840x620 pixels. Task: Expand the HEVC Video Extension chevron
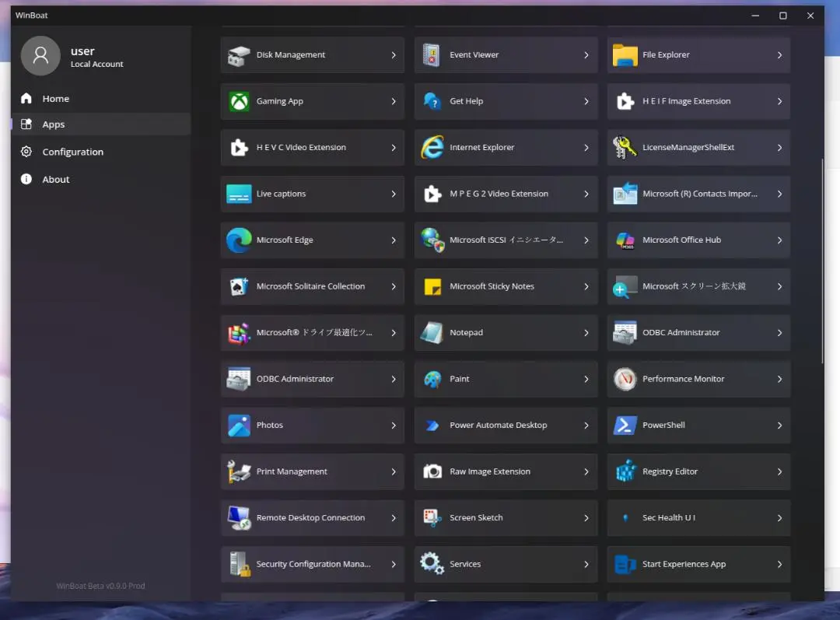point(394,147)
